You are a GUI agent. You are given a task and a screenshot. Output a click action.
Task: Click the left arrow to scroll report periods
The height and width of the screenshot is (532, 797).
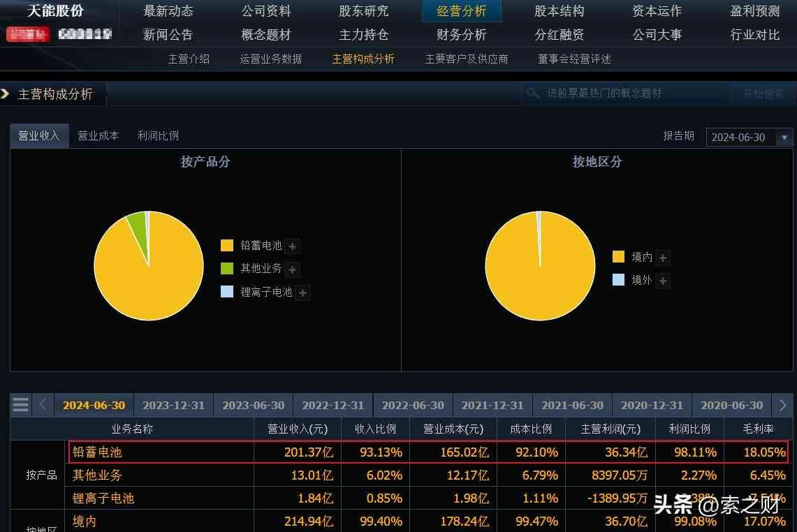43,405
